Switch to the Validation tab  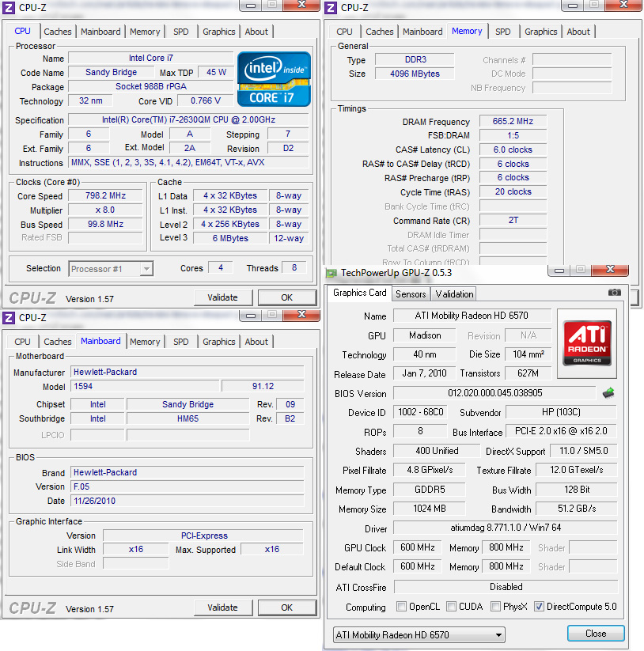pos(453,293)
